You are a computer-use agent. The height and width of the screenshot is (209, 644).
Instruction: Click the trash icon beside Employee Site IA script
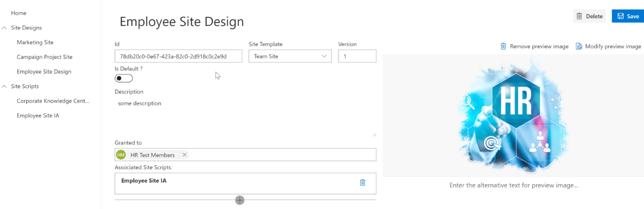click(363, 182)
